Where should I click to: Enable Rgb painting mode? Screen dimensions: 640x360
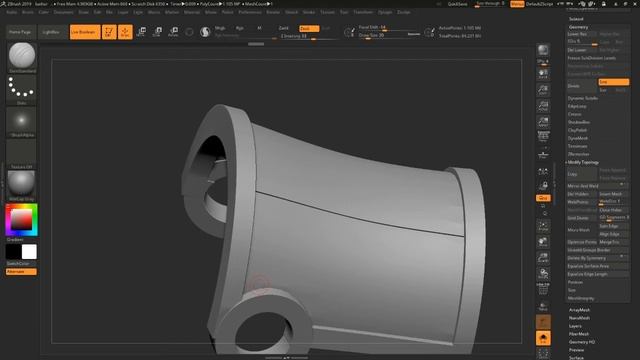point(240,28)
